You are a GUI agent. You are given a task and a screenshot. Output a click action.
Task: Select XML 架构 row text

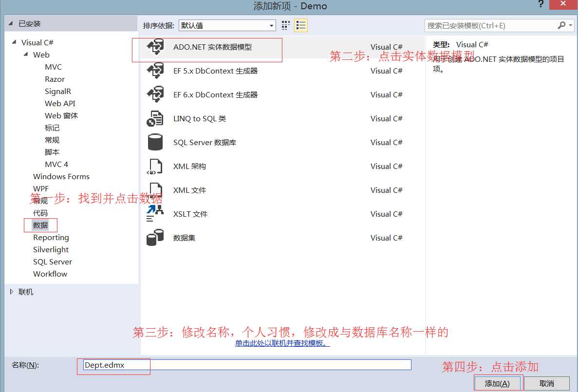189,167
